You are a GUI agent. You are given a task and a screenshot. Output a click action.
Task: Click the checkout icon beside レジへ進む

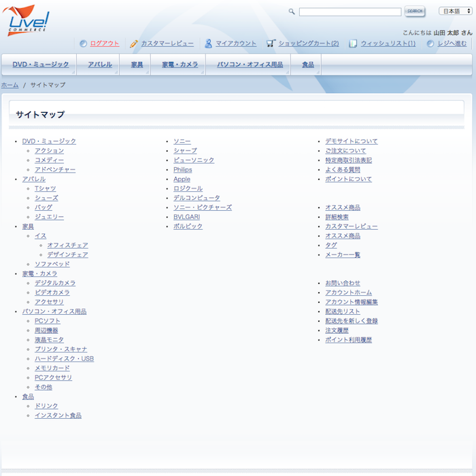(x=430, y=44)
